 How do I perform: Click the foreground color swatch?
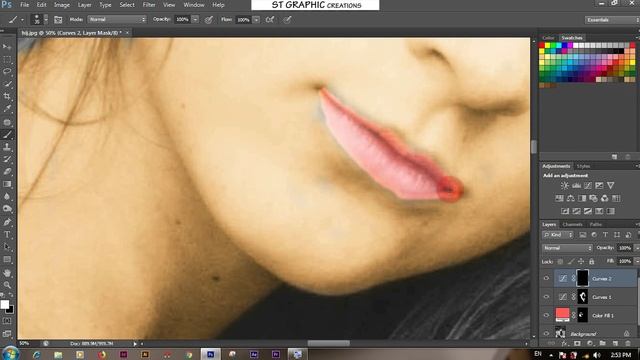point(5,304)
